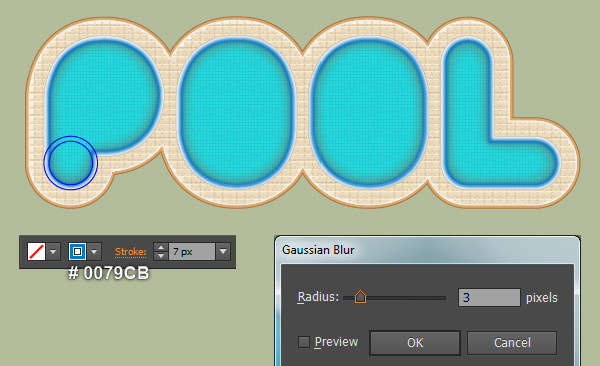Click the fill swatch with red slash
The height and width of the screenshot is (366, 600).
36,252
